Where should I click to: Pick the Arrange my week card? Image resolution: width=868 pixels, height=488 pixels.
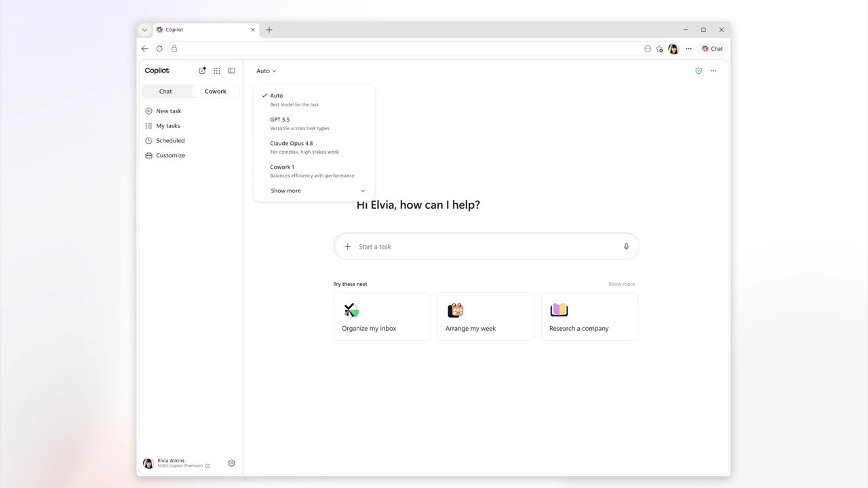pyautogui.click(x=486, y=317)
